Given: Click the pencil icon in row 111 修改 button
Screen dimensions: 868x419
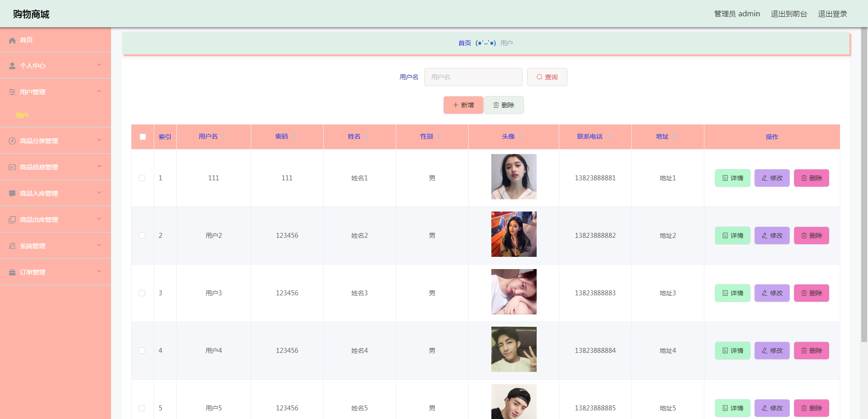Looking at the screenshot, I should click(765, 178).
